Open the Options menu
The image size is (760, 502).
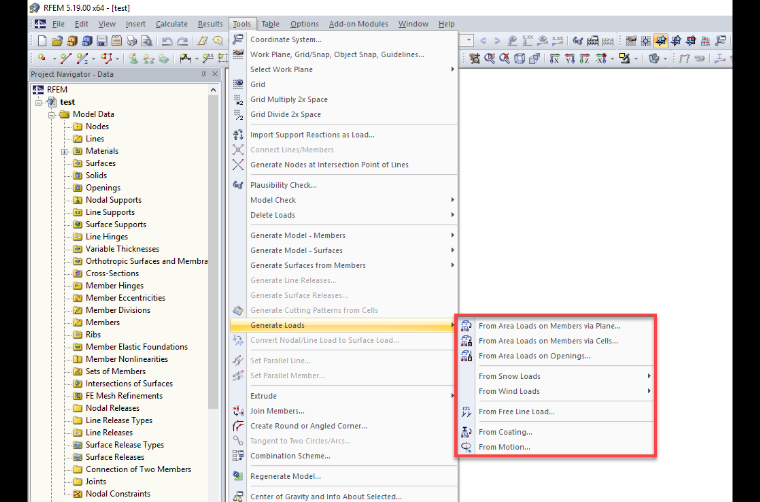point(304,24)
